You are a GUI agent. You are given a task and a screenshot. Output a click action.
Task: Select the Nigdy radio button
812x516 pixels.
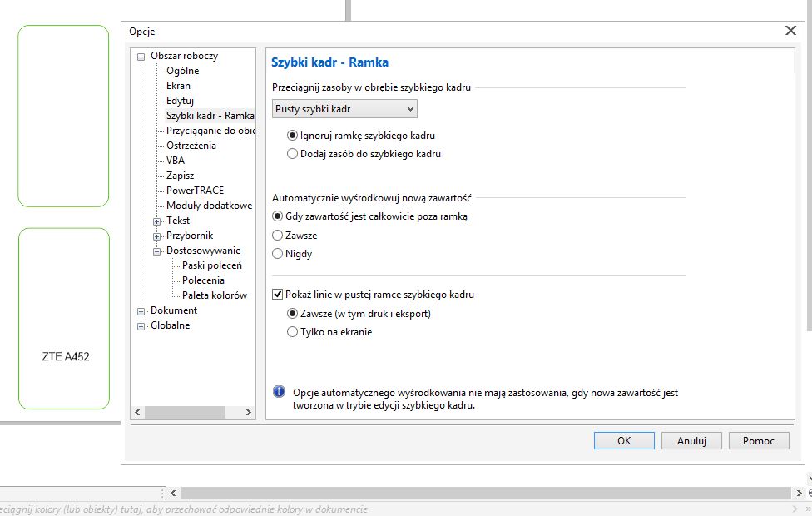[279, 254]
